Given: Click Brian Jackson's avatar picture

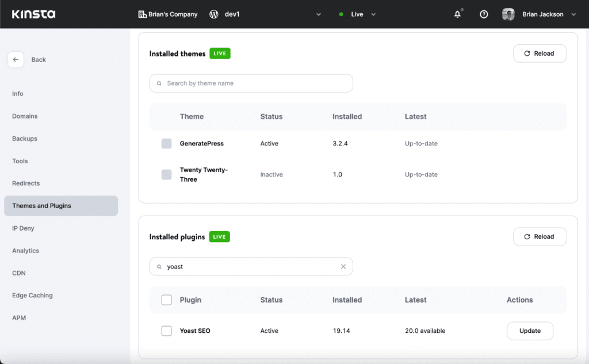Looking at the screenshot, I should click(x=508, y=14).
